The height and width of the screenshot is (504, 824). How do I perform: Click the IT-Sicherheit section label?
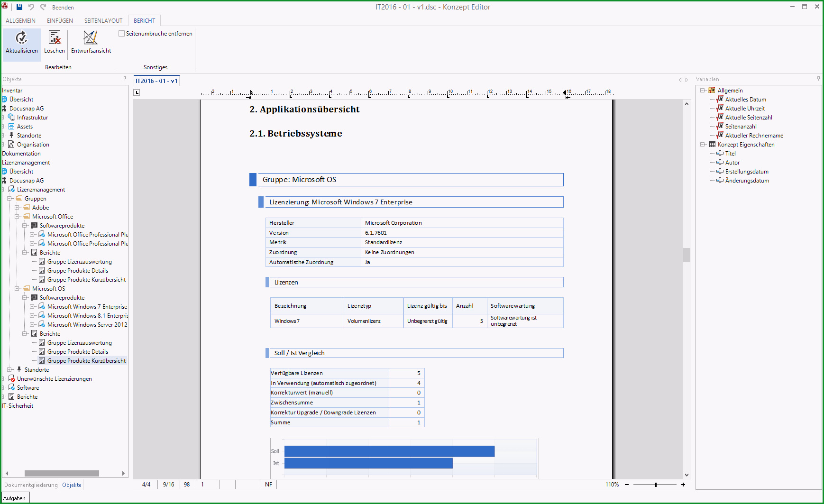(x=18, y=405)
